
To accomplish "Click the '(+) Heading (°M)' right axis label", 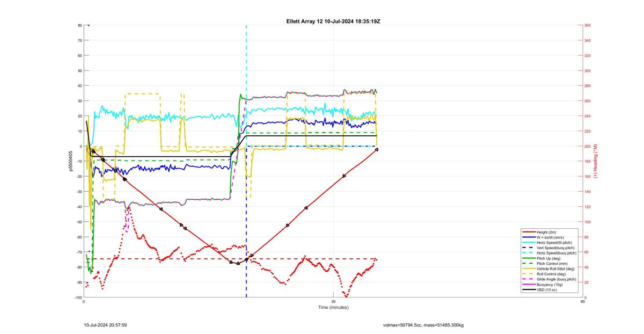I will 596,161.
